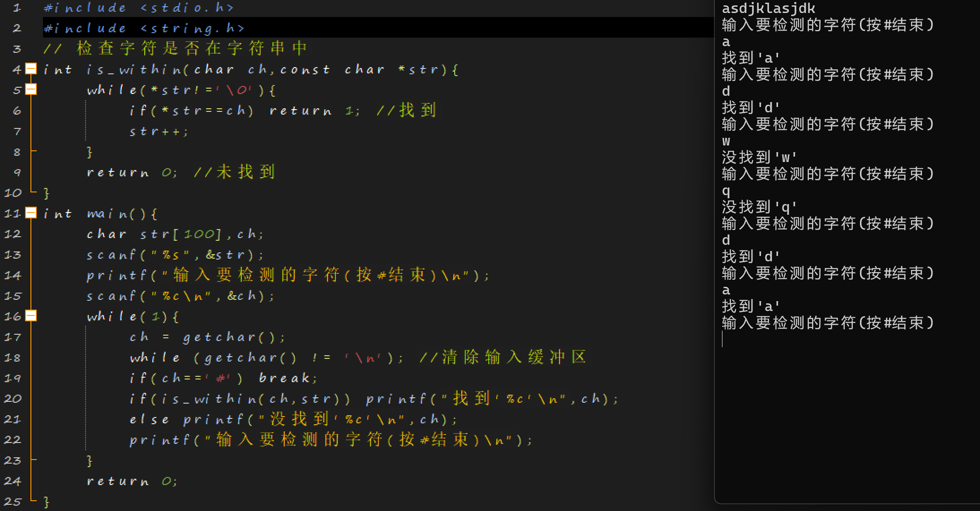Click line number 13 in gutter
Screen dimensions: 980x511
click(13, 255)
